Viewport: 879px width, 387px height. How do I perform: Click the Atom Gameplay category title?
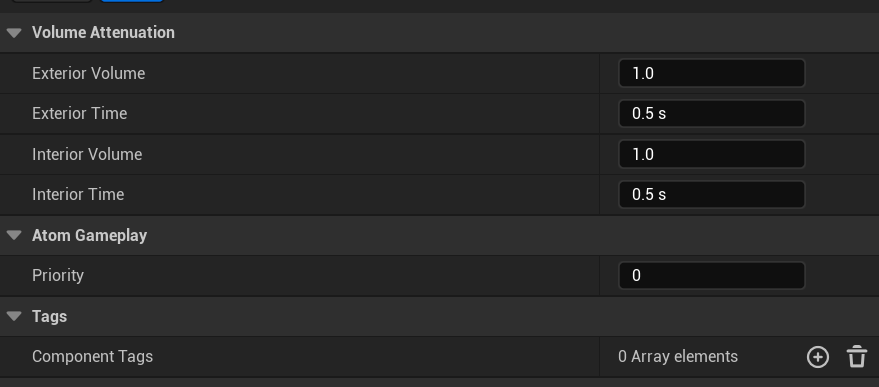[89, 236]
